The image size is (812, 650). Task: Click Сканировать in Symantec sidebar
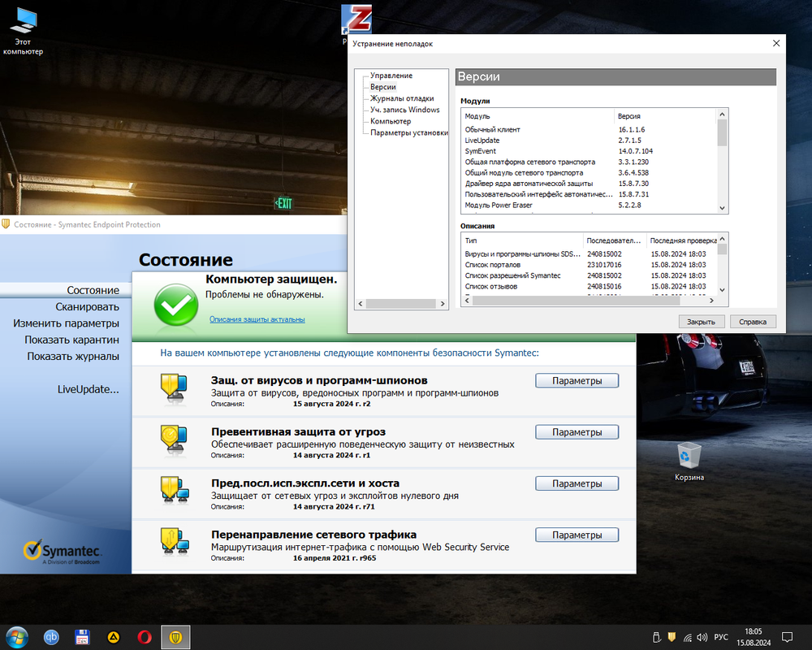pyautogui.click(x=87, y=307)
